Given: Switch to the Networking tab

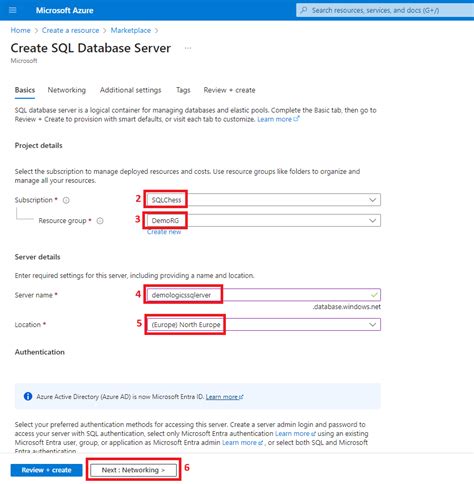Looking at the screenshot, I should [67, 90].
